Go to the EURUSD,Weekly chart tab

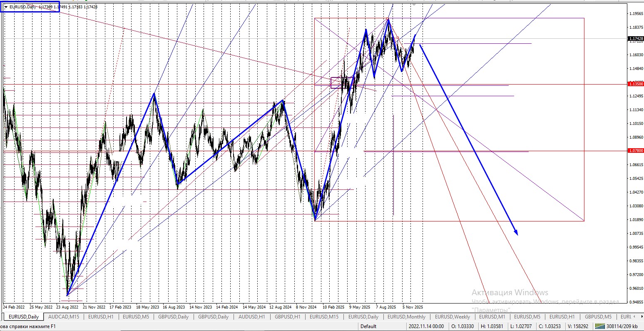(453, 317)
